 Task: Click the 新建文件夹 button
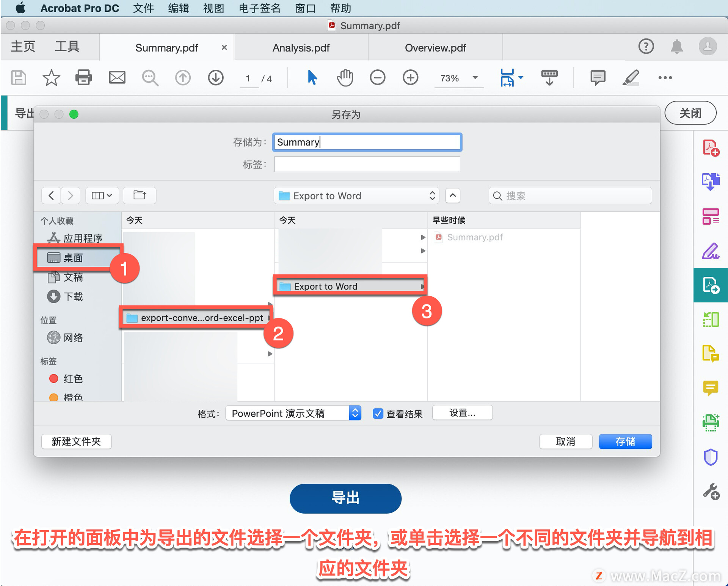(76, 442)
